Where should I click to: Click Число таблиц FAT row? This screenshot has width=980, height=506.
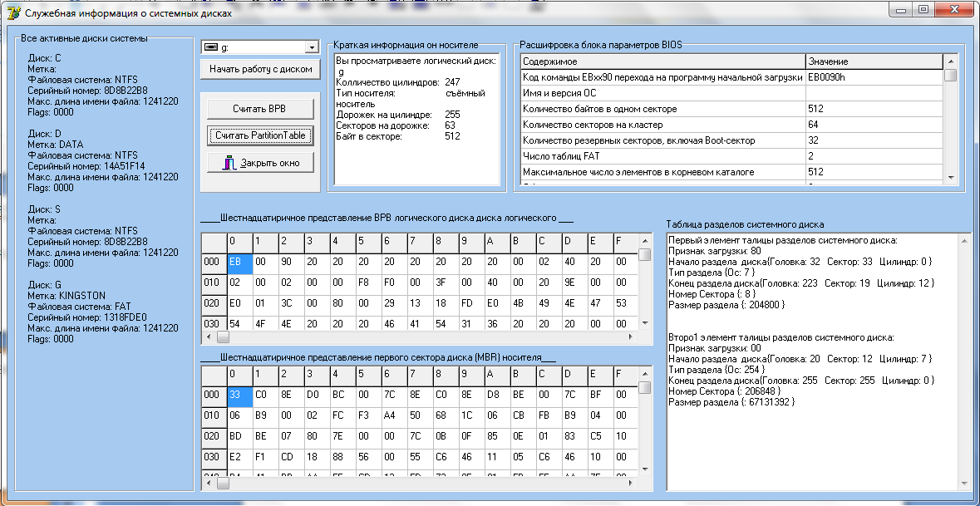(x=731, y=155)
